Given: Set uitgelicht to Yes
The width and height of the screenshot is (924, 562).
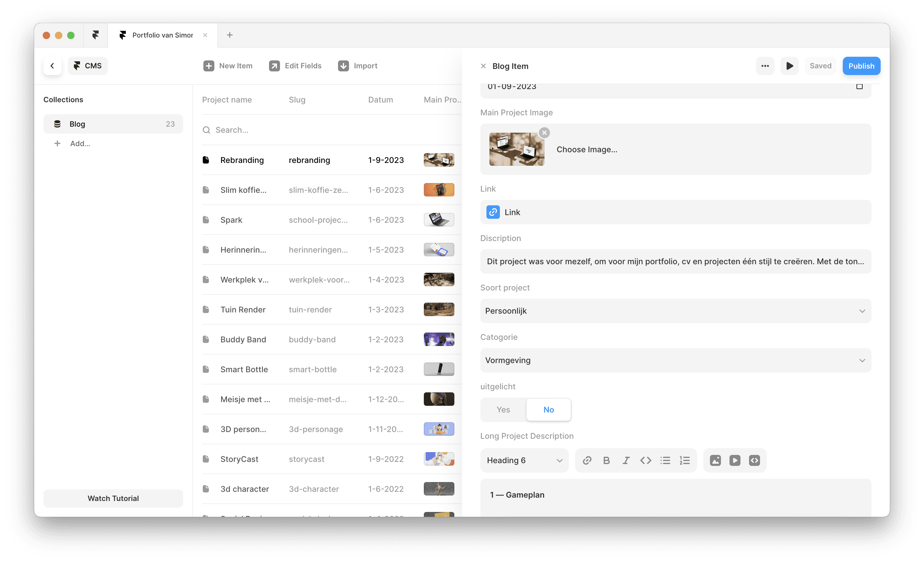Looking at the screenshot, I should pyautogui.click(x=503, y=409).
